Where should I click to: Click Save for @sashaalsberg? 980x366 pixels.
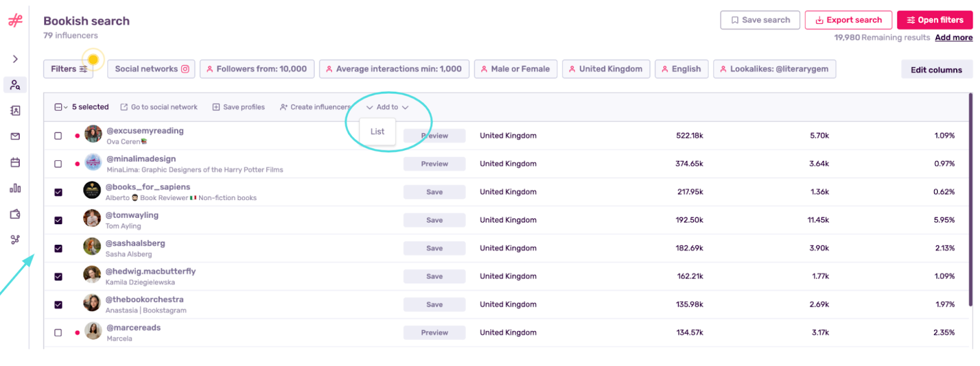pyautogui.click(x=434, y=248)
